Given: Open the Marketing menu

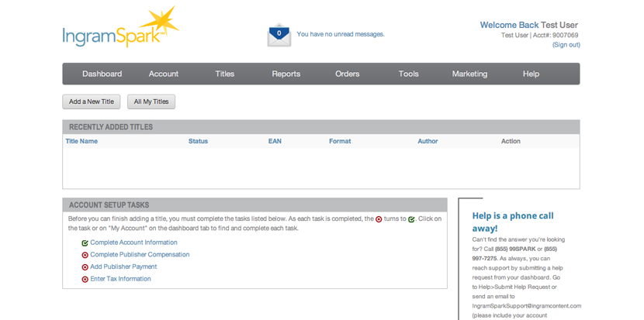Looking at the screenshot, I should pos(469,74).
